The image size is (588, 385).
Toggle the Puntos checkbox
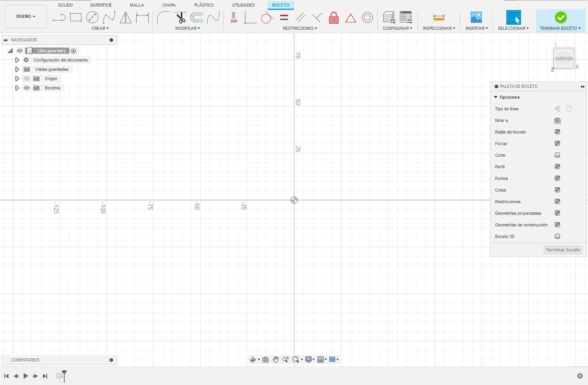557,178
